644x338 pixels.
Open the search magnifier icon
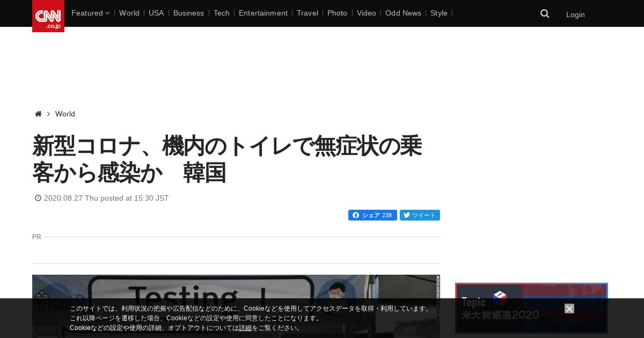coord(545,14)
